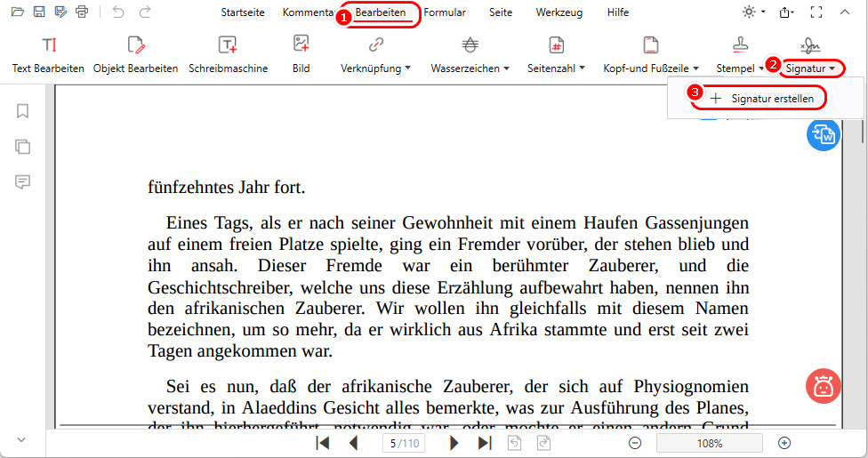Switch to the Formular tab
868x458 pixels.
(x=445, y=12)
